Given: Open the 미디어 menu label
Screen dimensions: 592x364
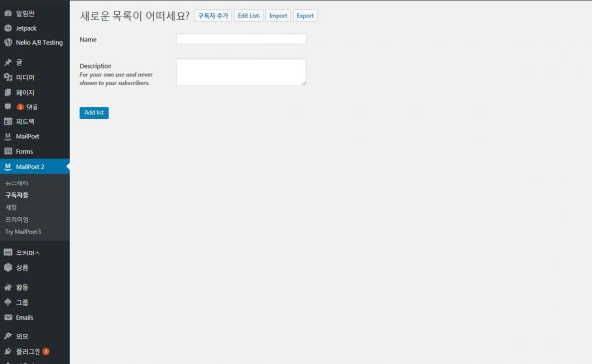Looking at the screenshot, I should point(25,77).
